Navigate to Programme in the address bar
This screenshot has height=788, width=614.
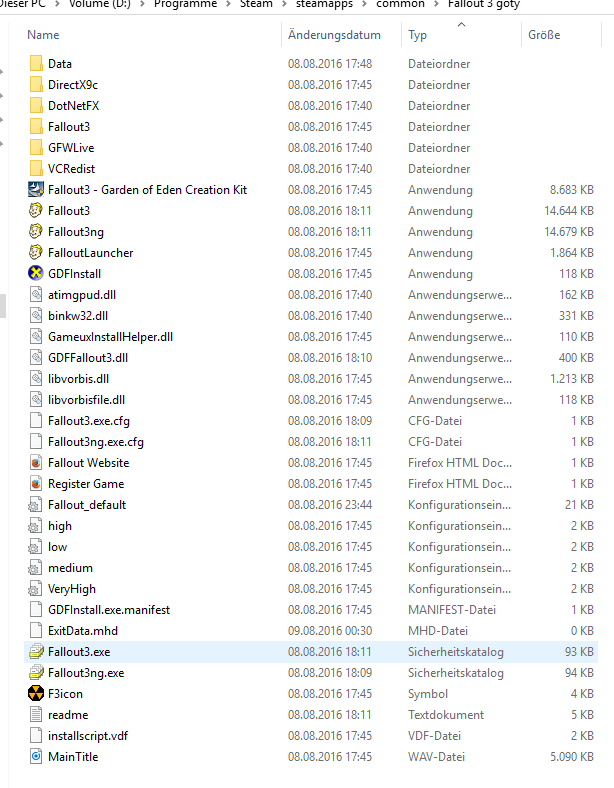(185, 4)
